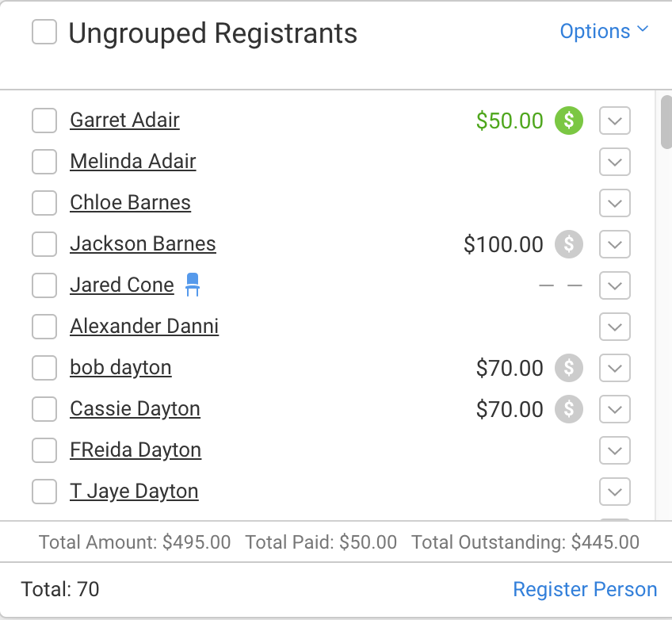Click Garret Adair's green paid dollar icon

coord(569,121)
